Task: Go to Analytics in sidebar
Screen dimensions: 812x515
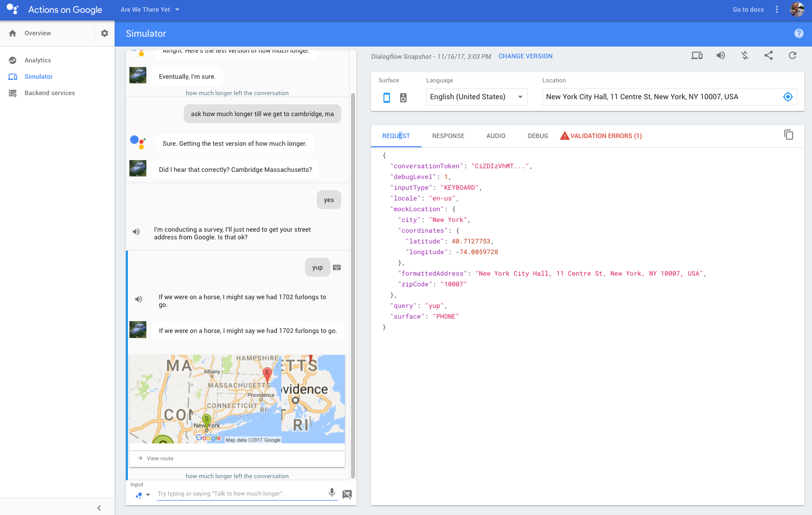Action: [x=38, y=60]
